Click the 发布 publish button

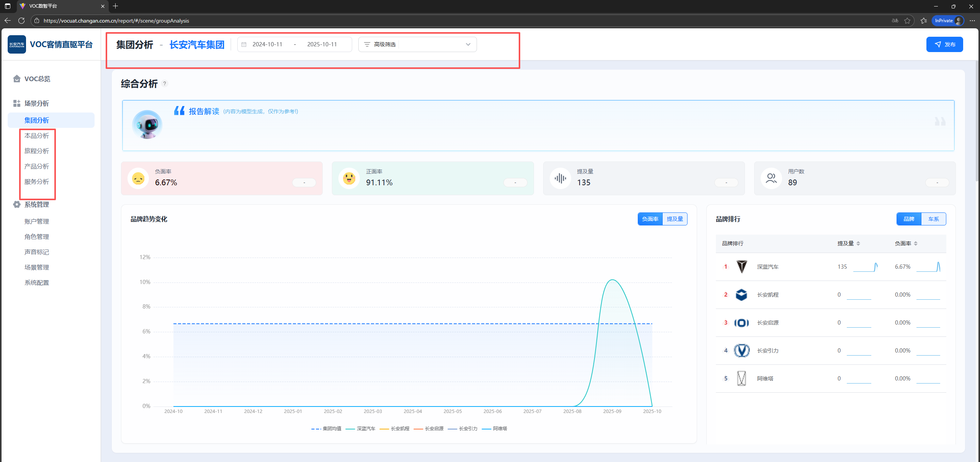pyautogui.click(x=944, y=44)
